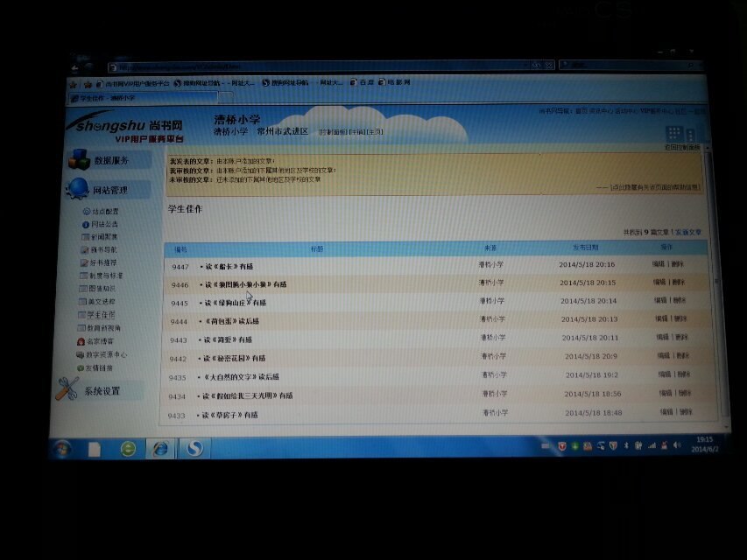Click the Sogou browser taskbar icon
Image resolution: width=747 pixels, height=560 pixels.
194,448
